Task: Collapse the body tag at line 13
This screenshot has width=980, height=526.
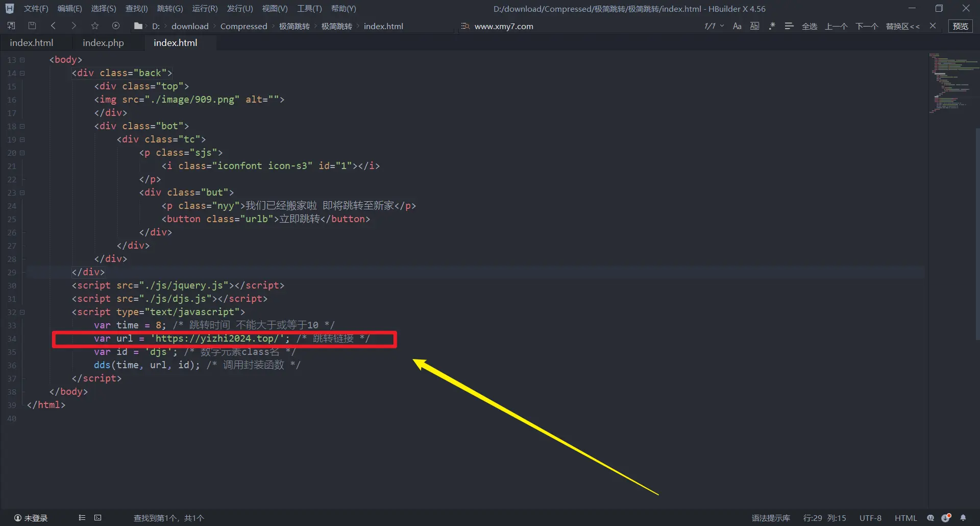Action: click(22, 60)
